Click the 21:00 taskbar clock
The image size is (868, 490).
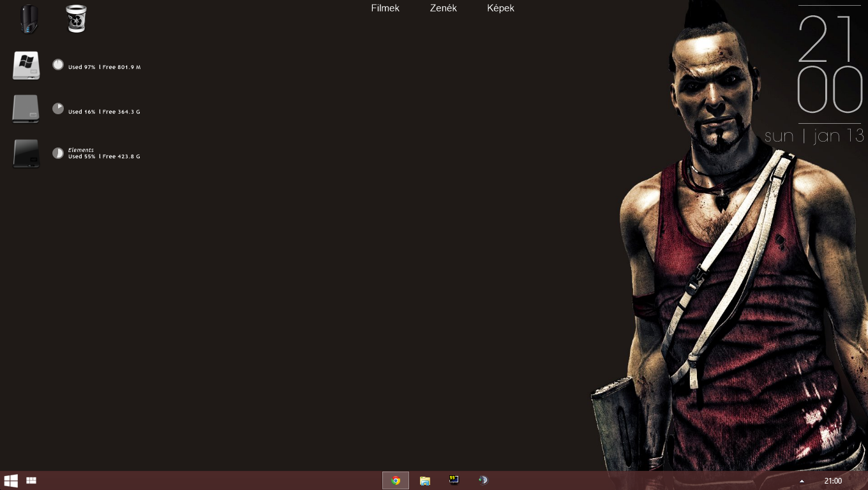click(x=833, y=481)
